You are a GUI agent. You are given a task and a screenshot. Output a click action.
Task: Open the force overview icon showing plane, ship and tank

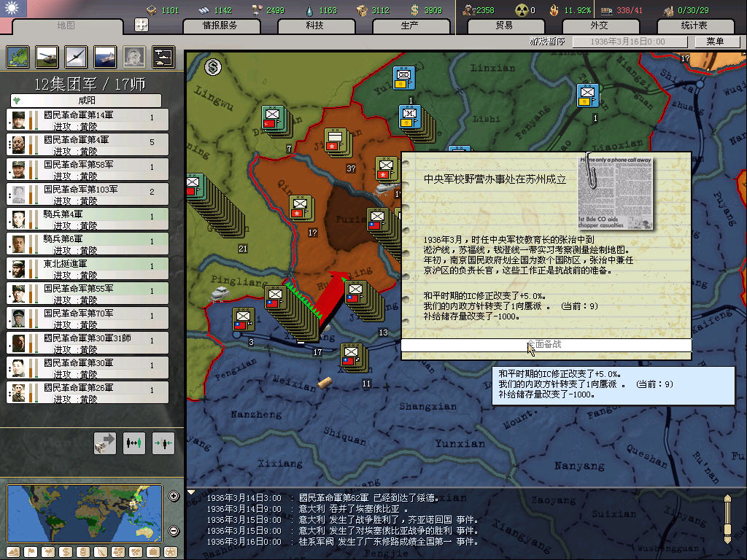pos(163,57)
